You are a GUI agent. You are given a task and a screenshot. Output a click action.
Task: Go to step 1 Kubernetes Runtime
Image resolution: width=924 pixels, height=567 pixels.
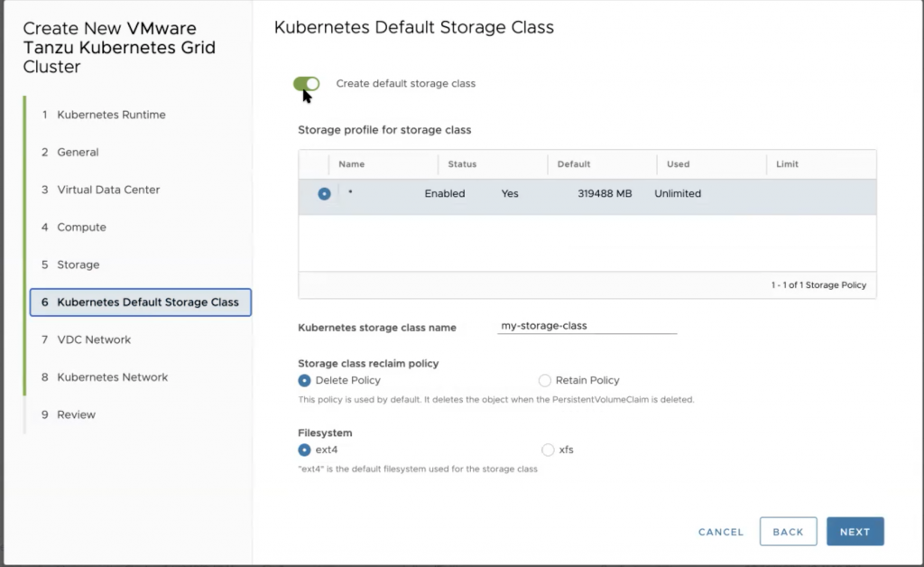click(111, 115)
